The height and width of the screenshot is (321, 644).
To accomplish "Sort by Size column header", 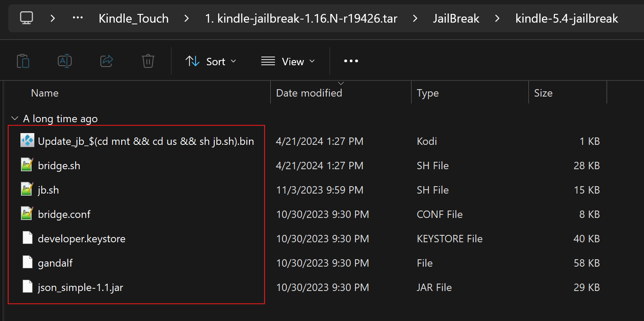I will [x=543, y=93].
